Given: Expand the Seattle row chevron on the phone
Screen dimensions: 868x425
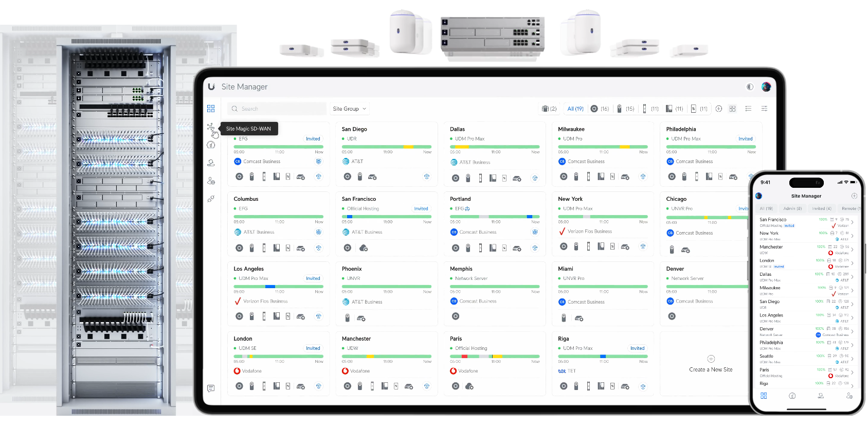Looking at the screenshot, I should (852, 359).
